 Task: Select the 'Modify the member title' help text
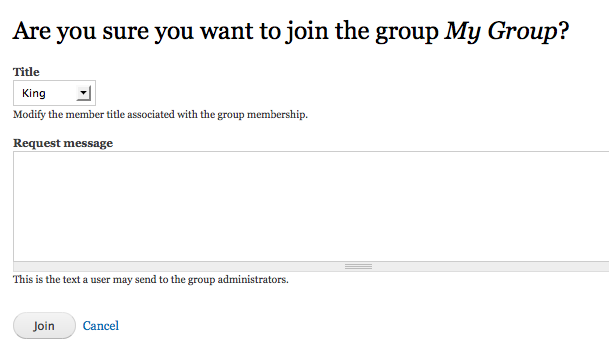click(160, 115)
